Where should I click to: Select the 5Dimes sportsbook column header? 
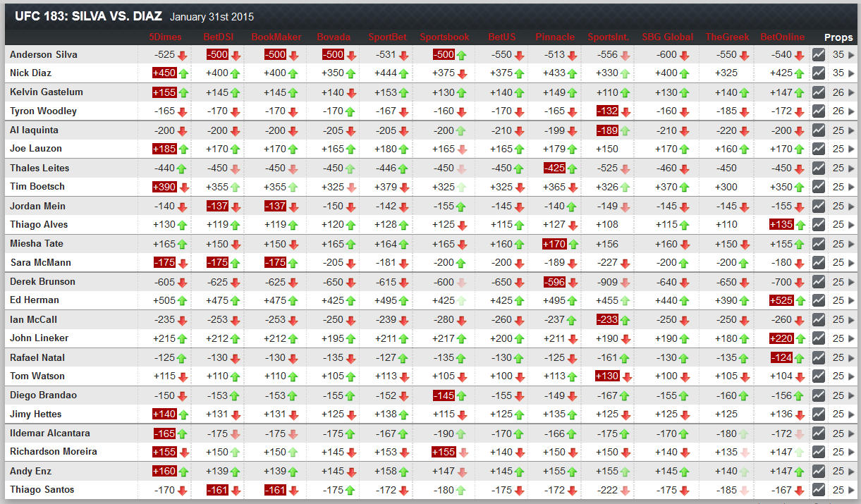point(166,37)
